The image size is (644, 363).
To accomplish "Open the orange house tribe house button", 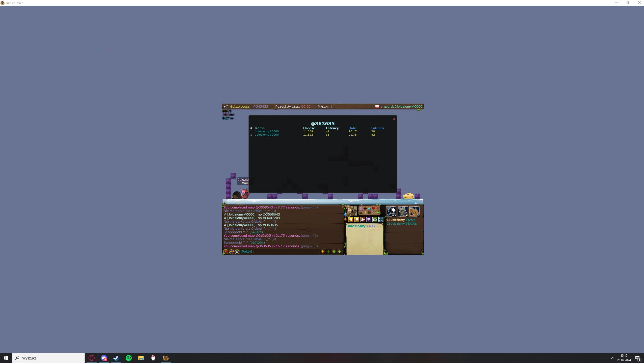I will (351, 220).
